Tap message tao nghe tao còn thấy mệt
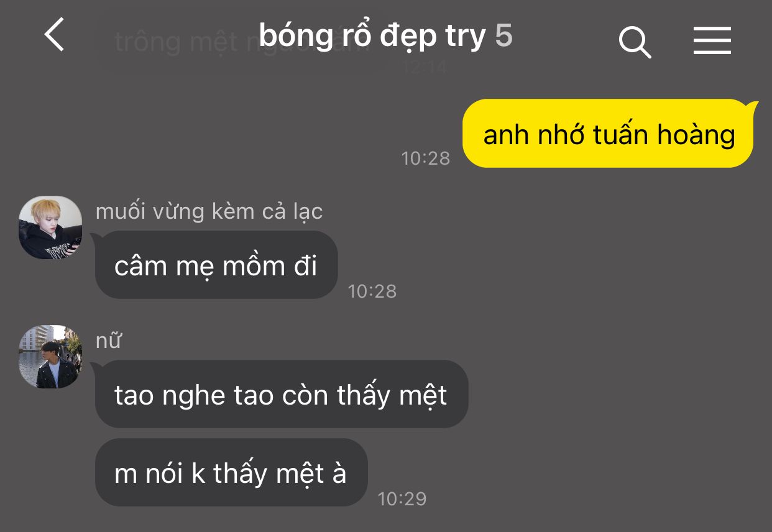The height and width of the screenshot is (532, 772). [281, 395]
